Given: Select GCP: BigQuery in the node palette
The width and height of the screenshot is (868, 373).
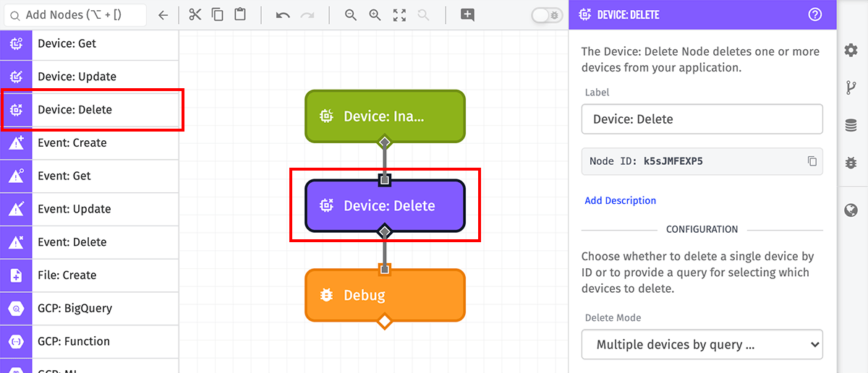Looking at the screenshot, I should (x=90, y=309).
